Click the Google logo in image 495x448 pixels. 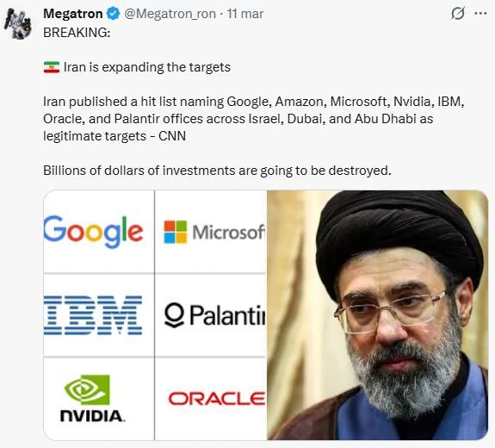[x=94, y=232]
